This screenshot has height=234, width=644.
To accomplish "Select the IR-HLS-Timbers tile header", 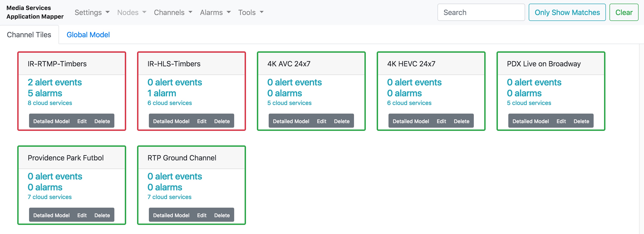I will [192, 64].
